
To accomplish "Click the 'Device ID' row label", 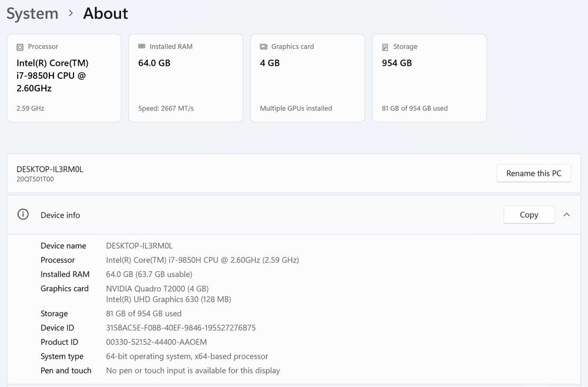I will pyautogui.click(x=58, y=328).
